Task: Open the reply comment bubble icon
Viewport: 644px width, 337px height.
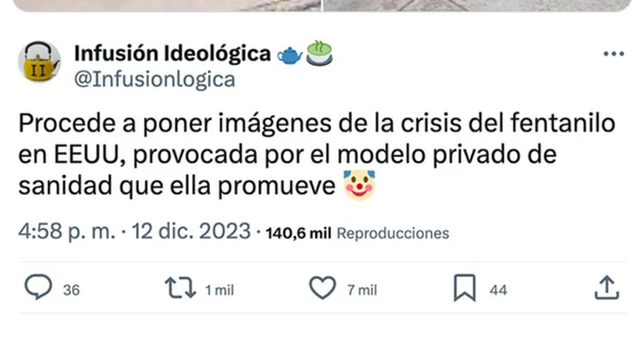Action: pyautogui.click(x=38, y=288)
